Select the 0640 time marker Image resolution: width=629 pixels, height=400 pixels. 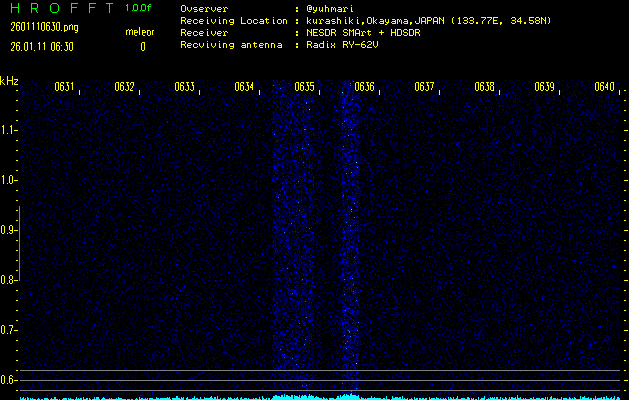(604, 87)
